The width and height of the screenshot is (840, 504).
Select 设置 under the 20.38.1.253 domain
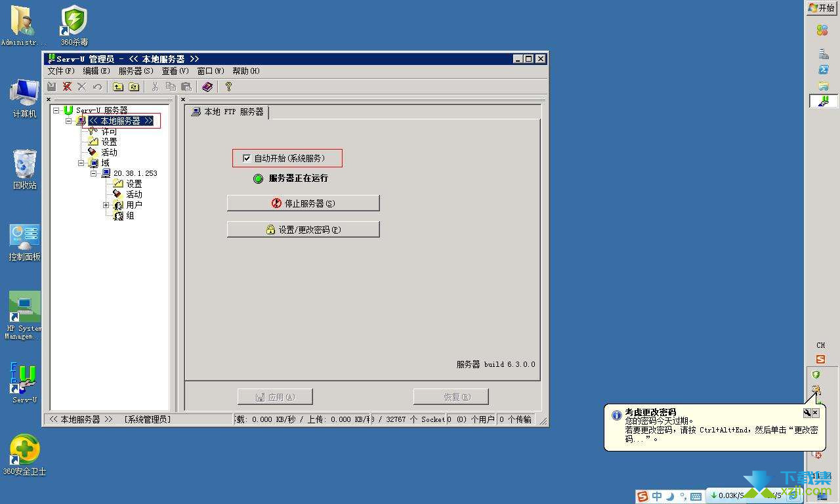(x=134, y=184)
